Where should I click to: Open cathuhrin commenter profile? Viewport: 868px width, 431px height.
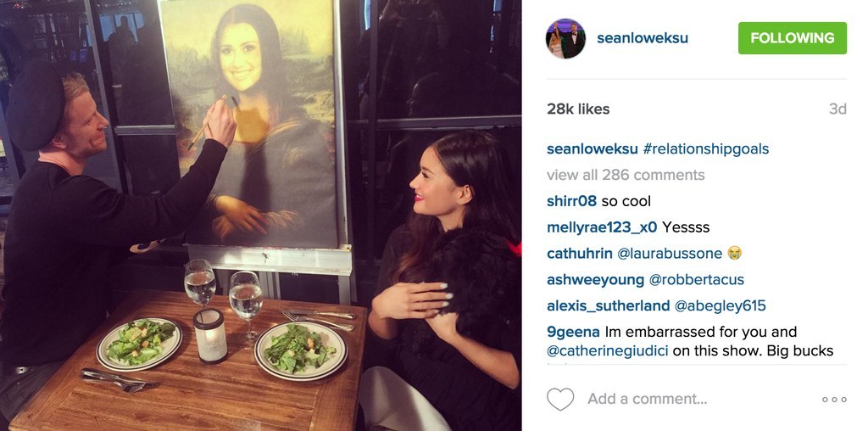point(580,253)
